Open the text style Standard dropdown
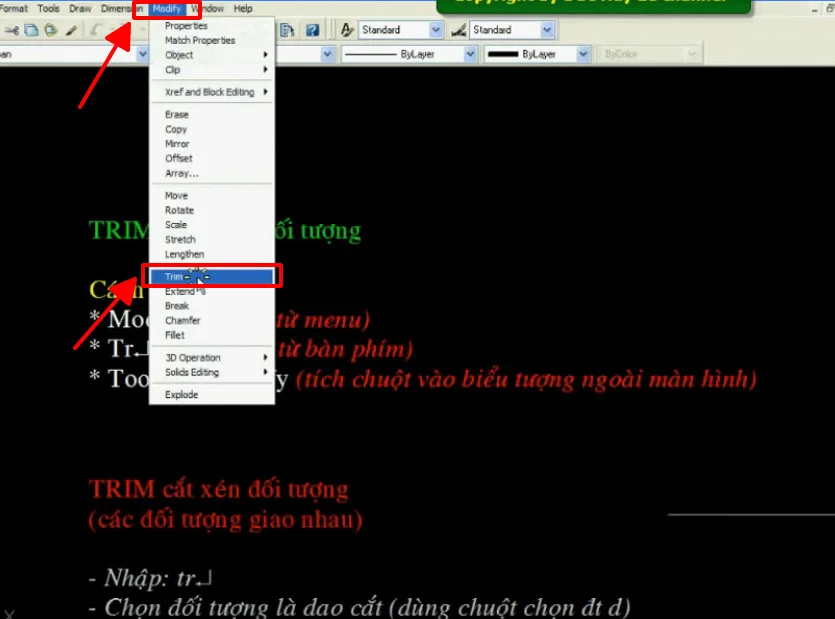The width and height of the screenshot is (835, 619). (436, 30)
